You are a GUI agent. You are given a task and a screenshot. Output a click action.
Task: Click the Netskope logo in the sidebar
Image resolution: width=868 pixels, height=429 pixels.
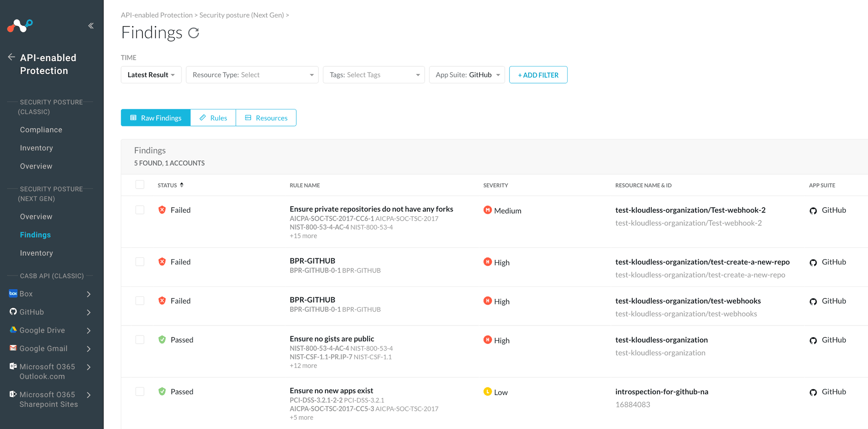point(19,26)
